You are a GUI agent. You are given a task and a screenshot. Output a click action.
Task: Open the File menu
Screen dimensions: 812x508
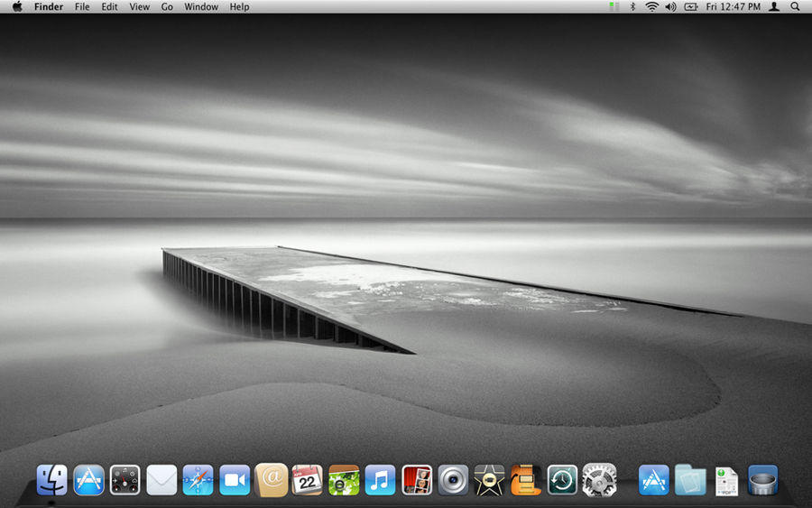(82, 6)
